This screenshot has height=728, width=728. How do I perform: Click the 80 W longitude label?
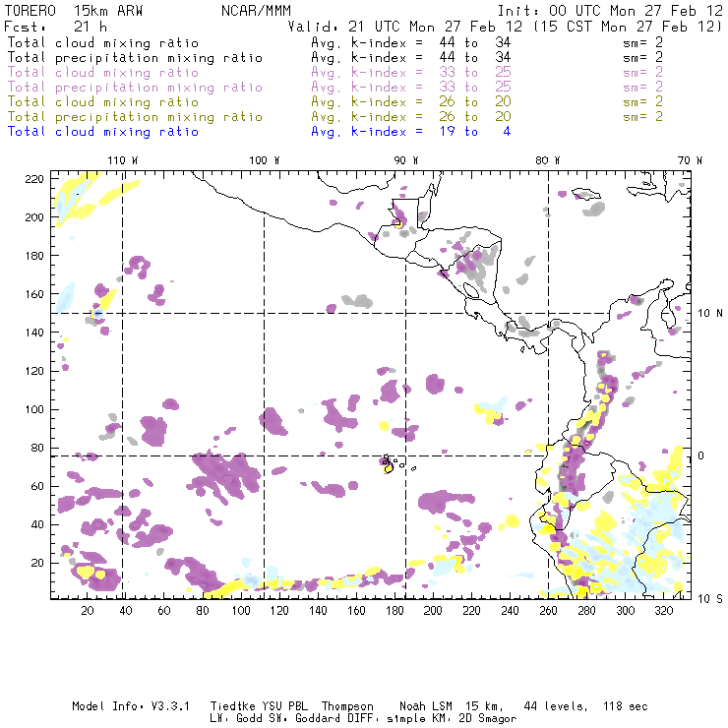(547, 160)
